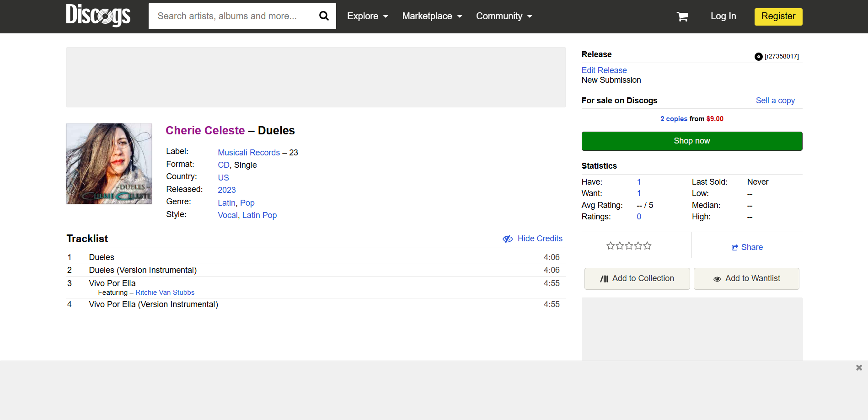Open the shopping cart
The image size is (868, 420).
tap(682, 16)
